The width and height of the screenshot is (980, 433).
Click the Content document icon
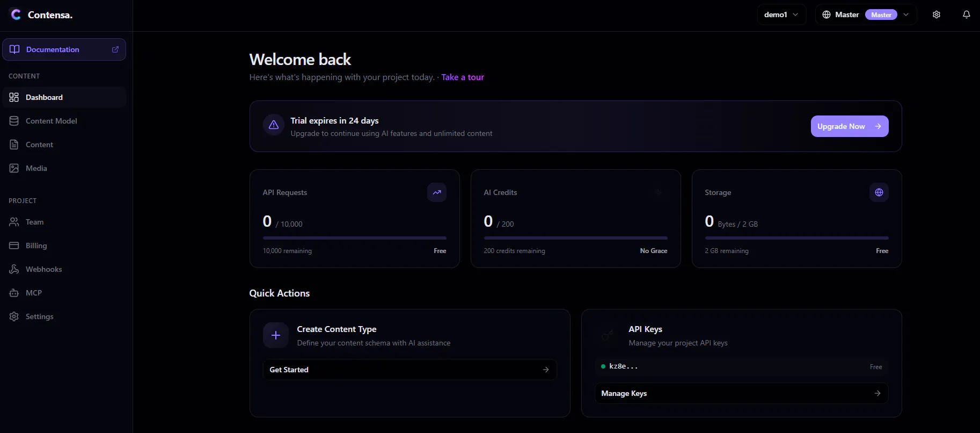click(14, 145)
